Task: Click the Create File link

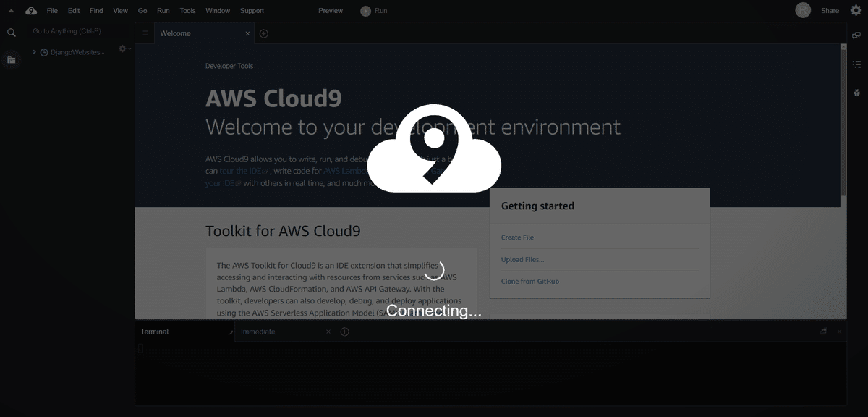Action: point(517,237)
